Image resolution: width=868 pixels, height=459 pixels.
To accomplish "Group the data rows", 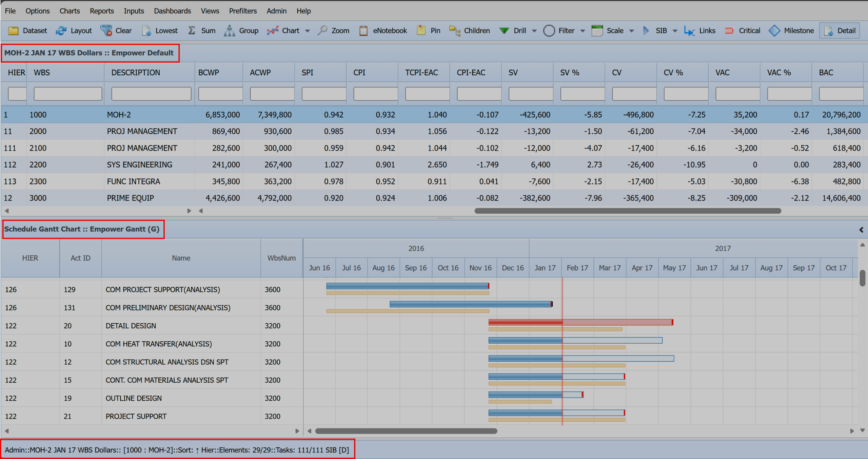I will [x=241, y=31].
